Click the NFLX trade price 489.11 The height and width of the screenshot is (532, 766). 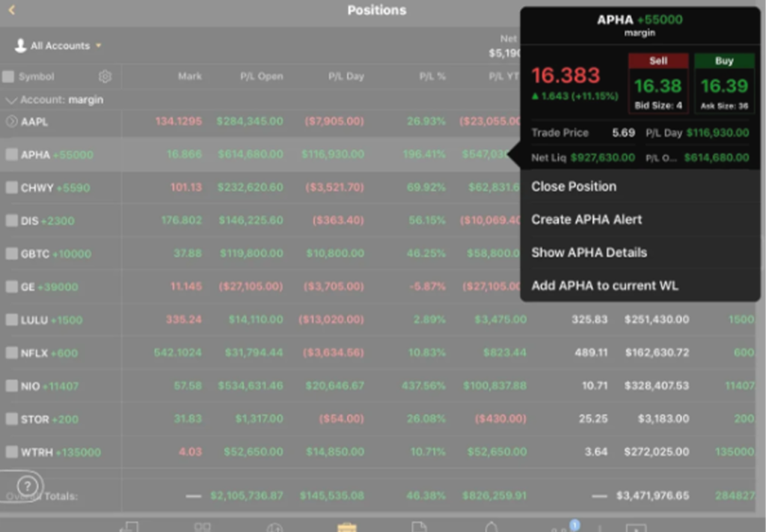tap(591, 352)
